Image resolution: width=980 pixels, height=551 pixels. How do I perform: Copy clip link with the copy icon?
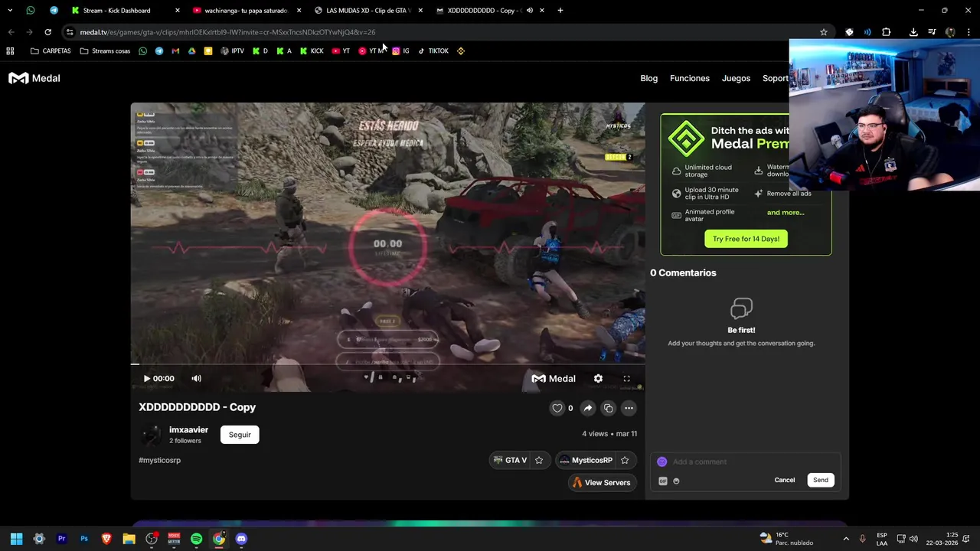(608, 408)
